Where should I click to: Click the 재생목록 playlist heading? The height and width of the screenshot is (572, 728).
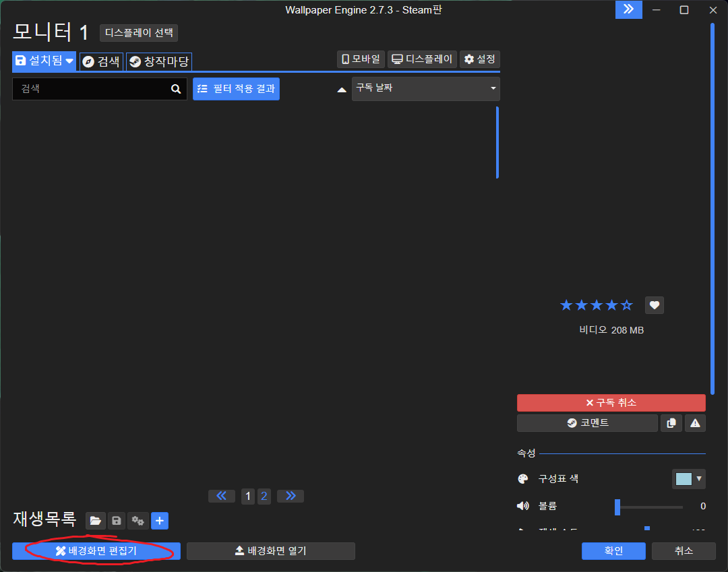pyautogui.click(x=44, y=519)
